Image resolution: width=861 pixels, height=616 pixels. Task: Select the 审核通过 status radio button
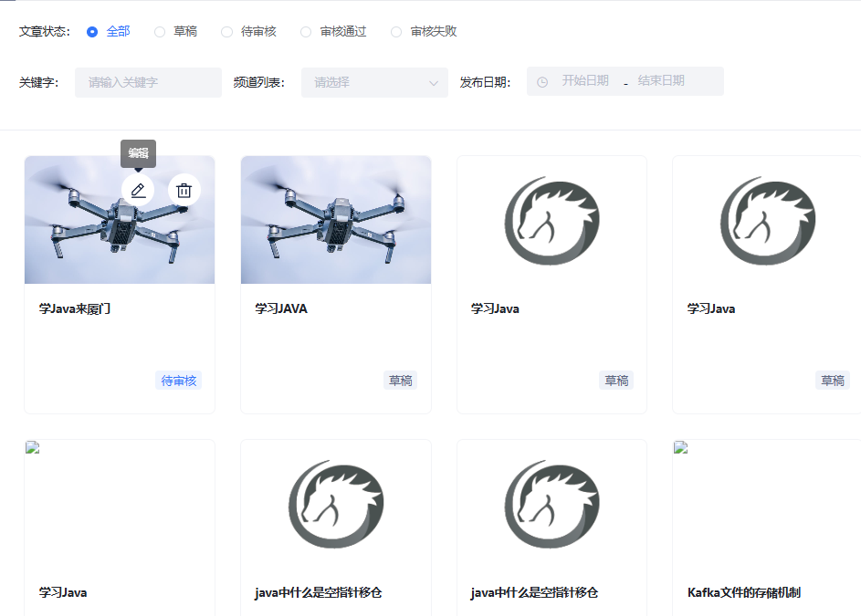point(306,32)
